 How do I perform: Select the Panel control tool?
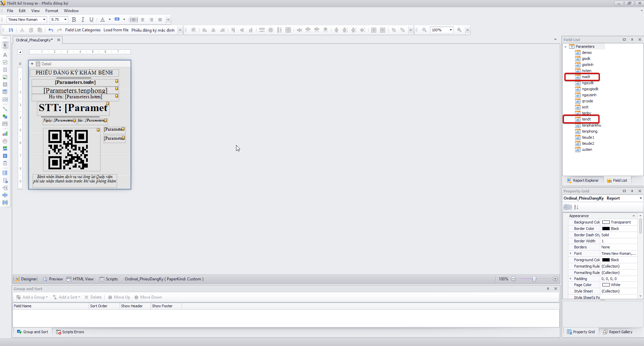pos(5,84)
